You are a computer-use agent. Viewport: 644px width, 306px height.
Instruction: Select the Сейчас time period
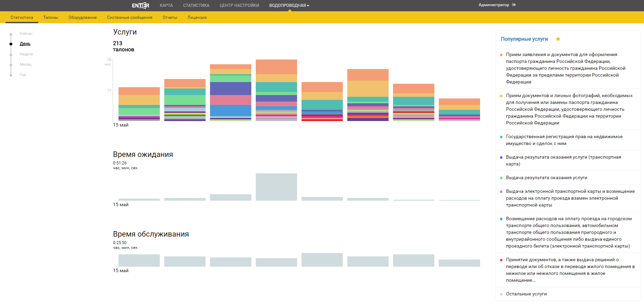click(x=26, y=34)
